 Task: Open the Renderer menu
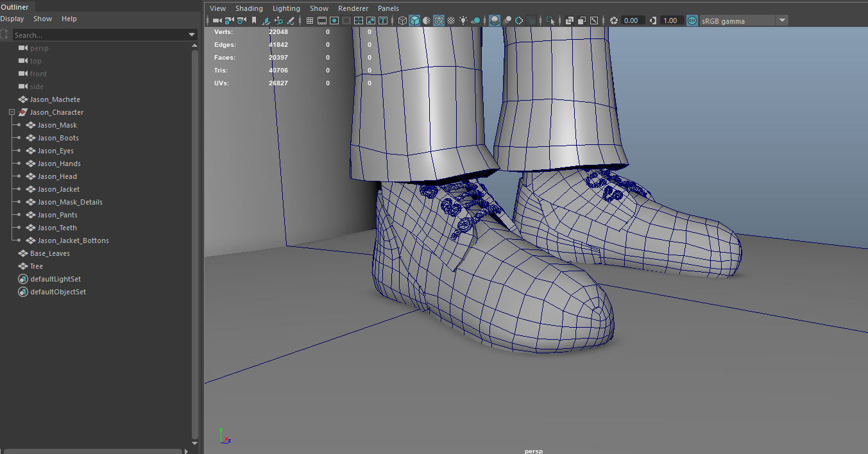(x=353, y=8)
